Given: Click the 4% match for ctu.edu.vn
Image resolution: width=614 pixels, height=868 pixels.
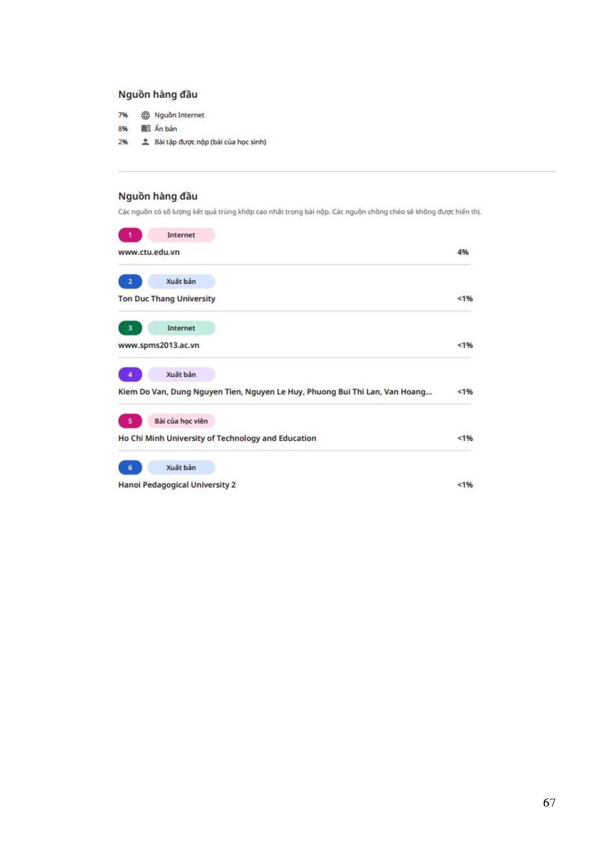Looking at the screenshot, I should [x=463, y=252].
